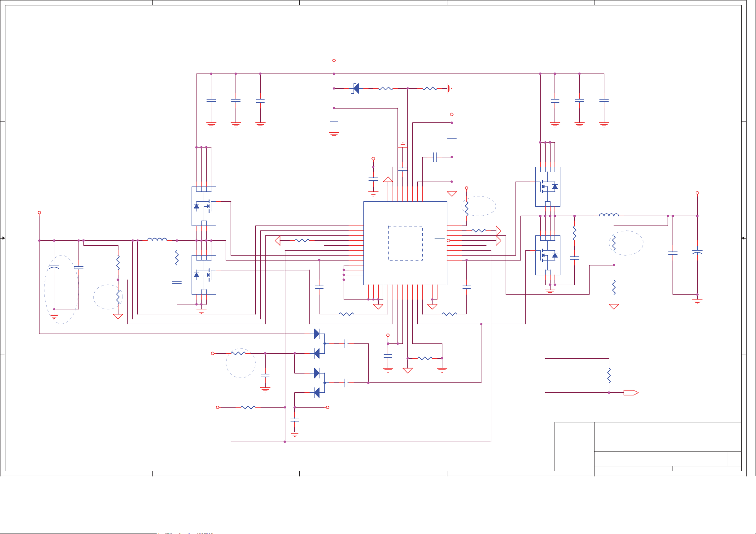
Task: Click the horizontal capacitor beside the lower diode pair
Action: tap(346, 383)
